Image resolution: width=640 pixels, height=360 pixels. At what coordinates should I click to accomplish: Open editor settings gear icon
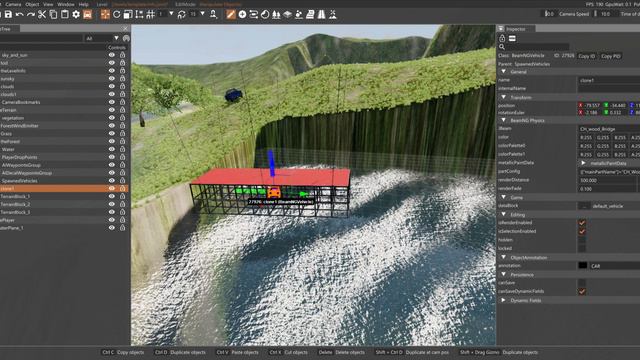(x=76, y=14)
